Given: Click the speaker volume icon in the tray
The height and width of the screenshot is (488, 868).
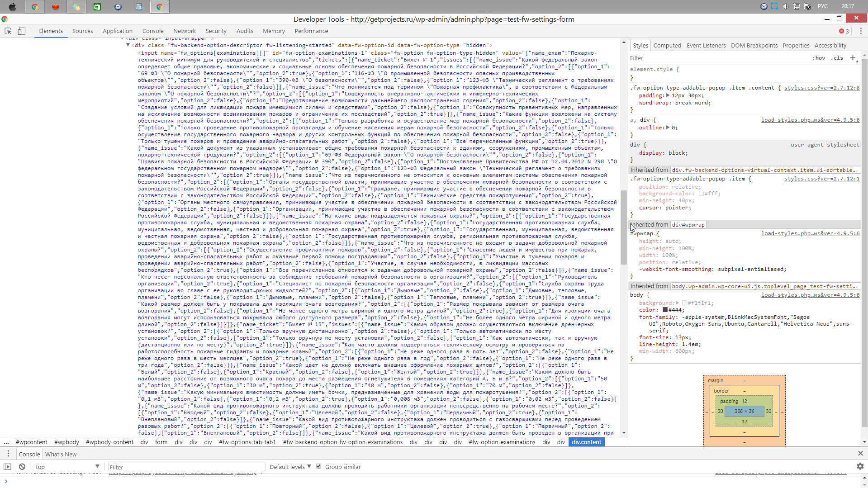Looking at the screenshot, I should coord(786,6).
